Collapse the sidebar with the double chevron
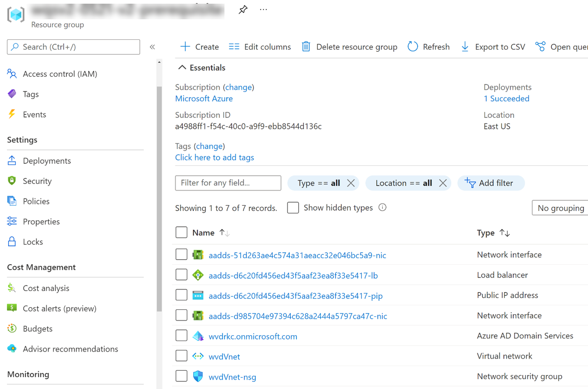Viewport: 588px width, 389px height. pos(152,47)
